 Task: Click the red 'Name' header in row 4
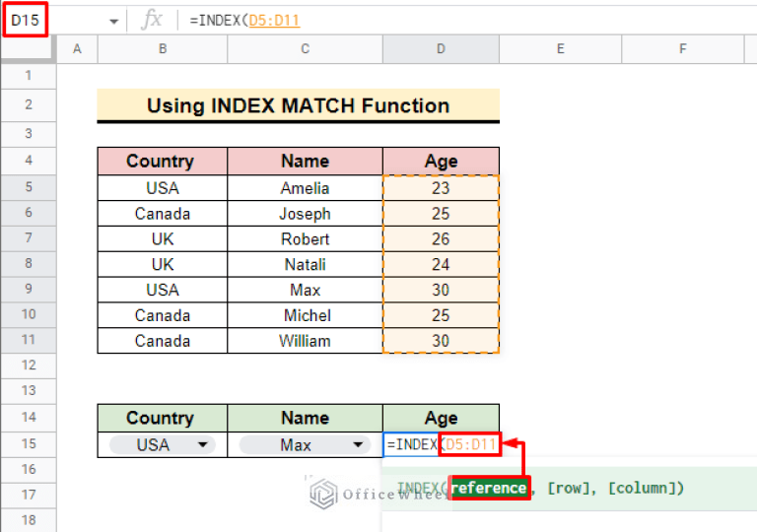(305, 162)
